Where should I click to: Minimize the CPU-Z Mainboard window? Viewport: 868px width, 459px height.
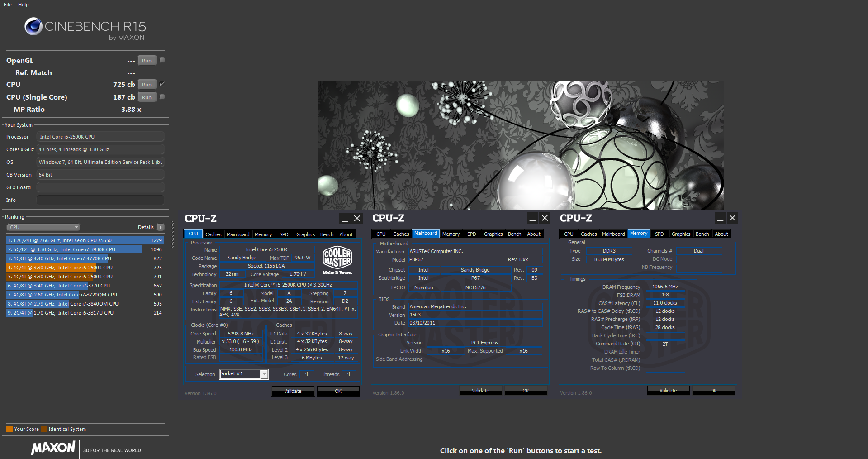(533, 218)
